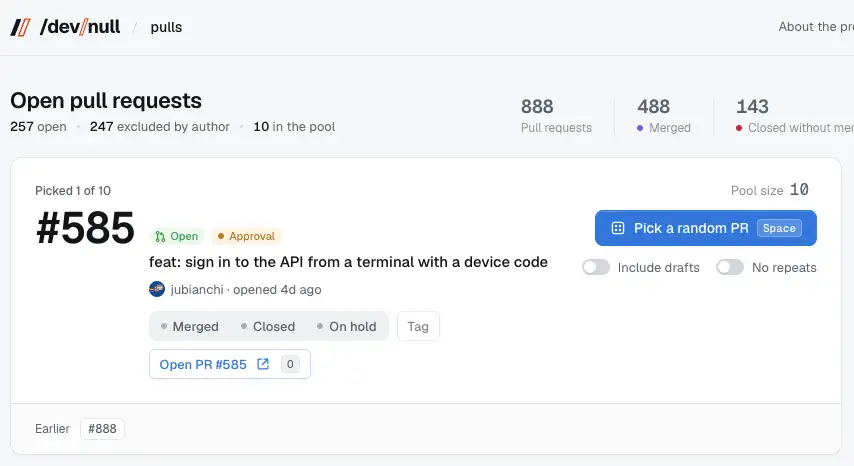Click the jubianchi author name
Image resolution: width=854 pixels, height=466 pixels.
[x=197, y=290]
